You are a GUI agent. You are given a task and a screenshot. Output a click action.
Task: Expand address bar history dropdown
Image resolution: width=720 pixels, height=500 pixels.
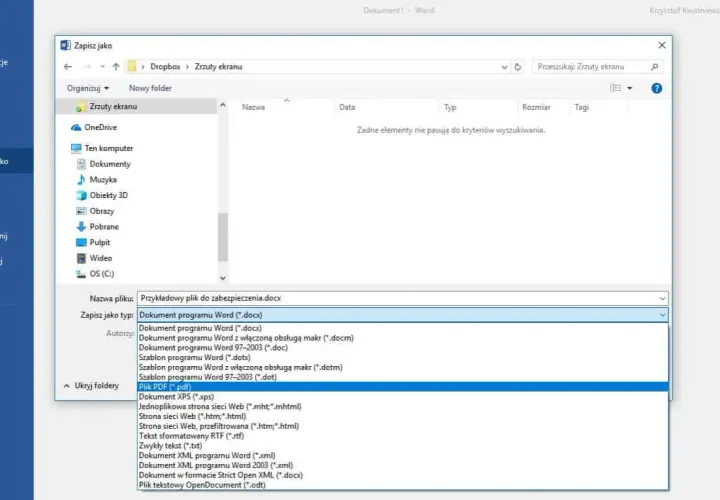[x=504, y=67]
